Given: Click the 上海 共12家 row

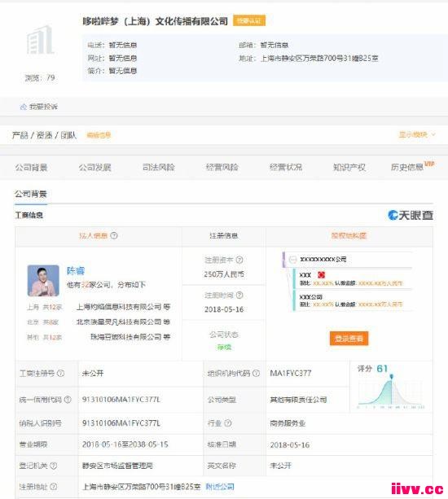Looking at the screenshot, I should [99, 307].
